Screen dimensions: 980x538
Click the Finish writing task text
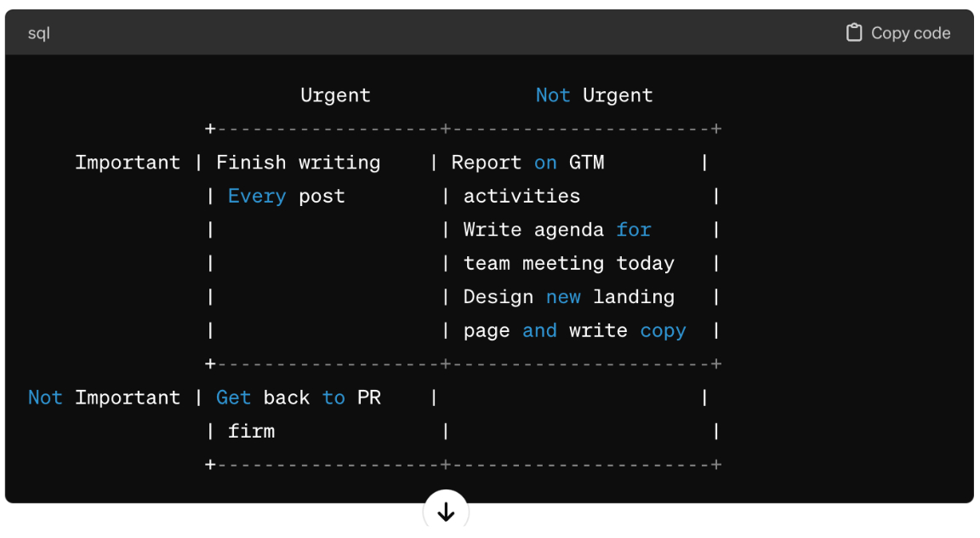point(298,163)
